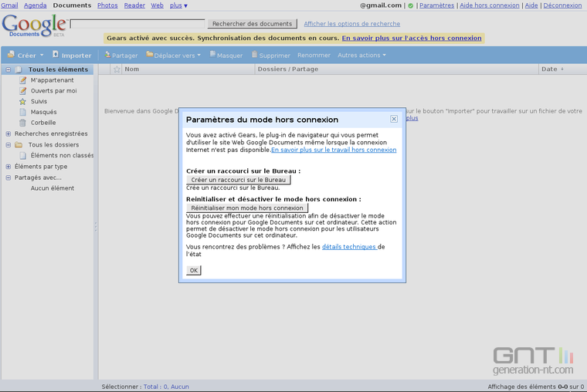Open En savoir plus sur l'accès hors connexion
The image size is (587, 392).
(x=412, y=38)
